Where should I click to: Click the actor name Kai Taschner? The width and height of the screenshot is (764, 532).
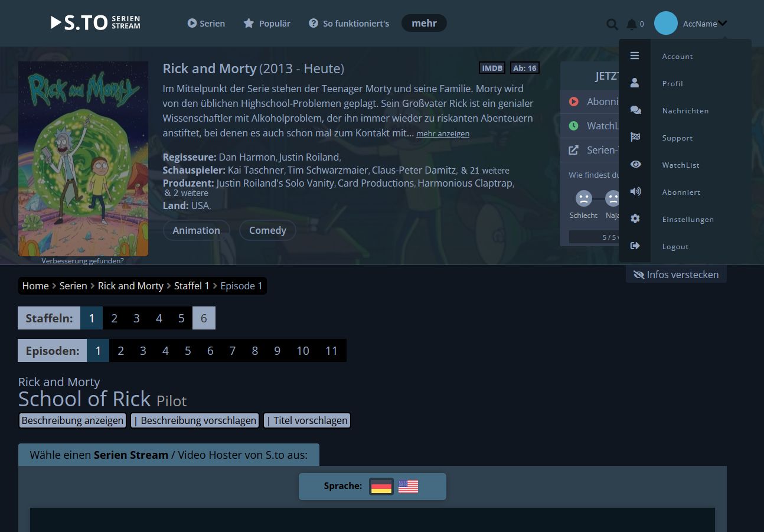(256, 170)
